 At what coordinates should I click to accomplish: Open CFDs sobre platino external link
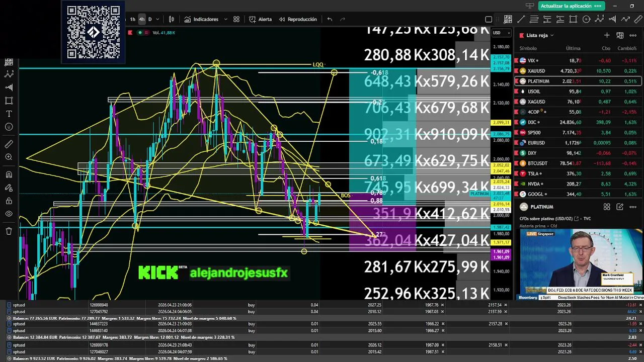576,219
